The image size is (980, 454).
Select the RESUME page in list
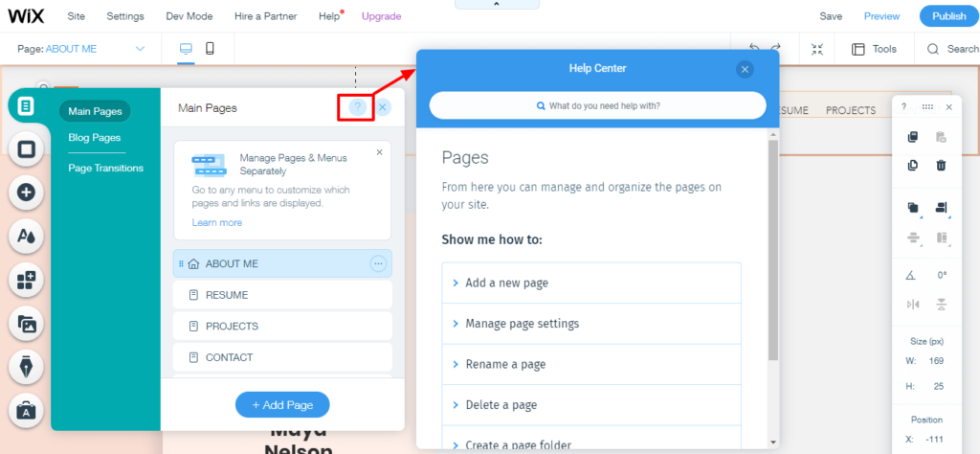coord(282,295)
